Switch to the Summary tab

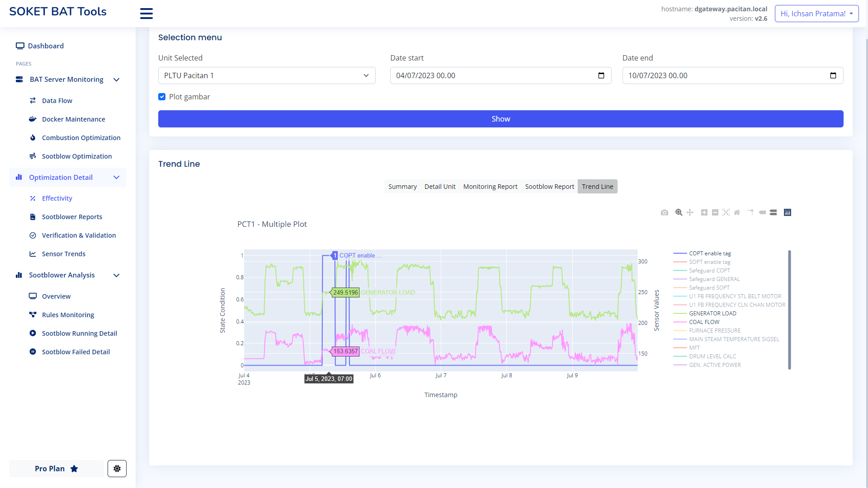tap(402, 187)
